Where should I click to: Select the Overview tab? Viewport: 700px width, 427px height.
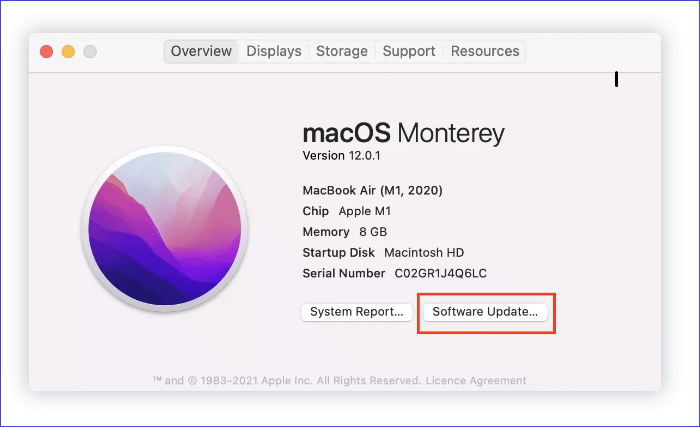click(201, 51)
